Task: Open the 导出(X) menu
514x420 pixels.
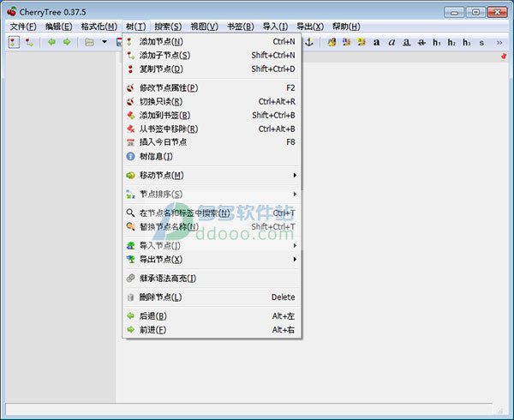Action: click(x=310, y=27)
